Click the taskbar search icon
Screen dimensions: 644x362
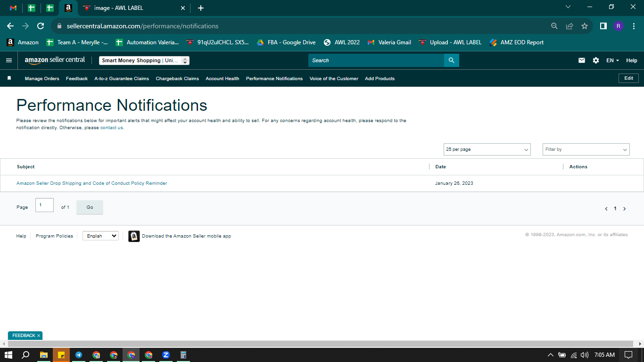26,355
